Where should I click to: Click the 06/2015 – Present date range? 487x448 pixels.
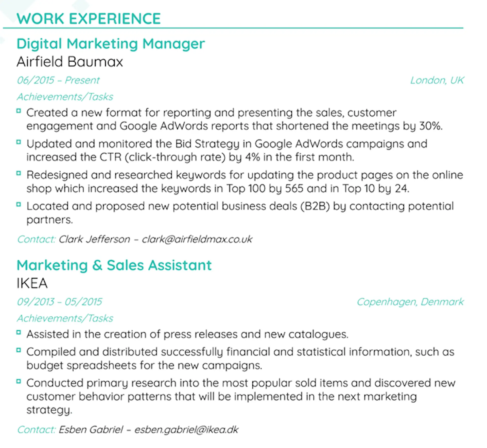pos(58,80)
